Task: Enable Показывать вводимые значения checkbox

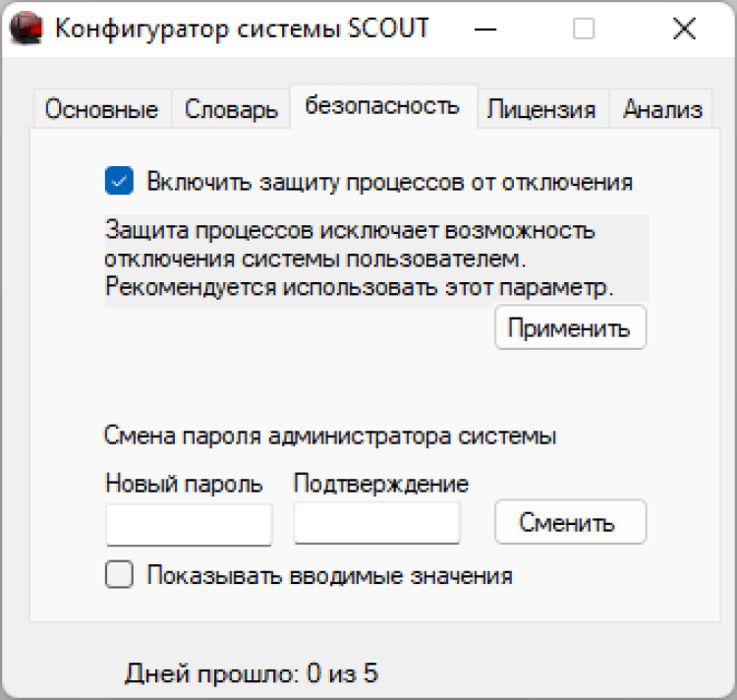Action: [x=119, y=575]
